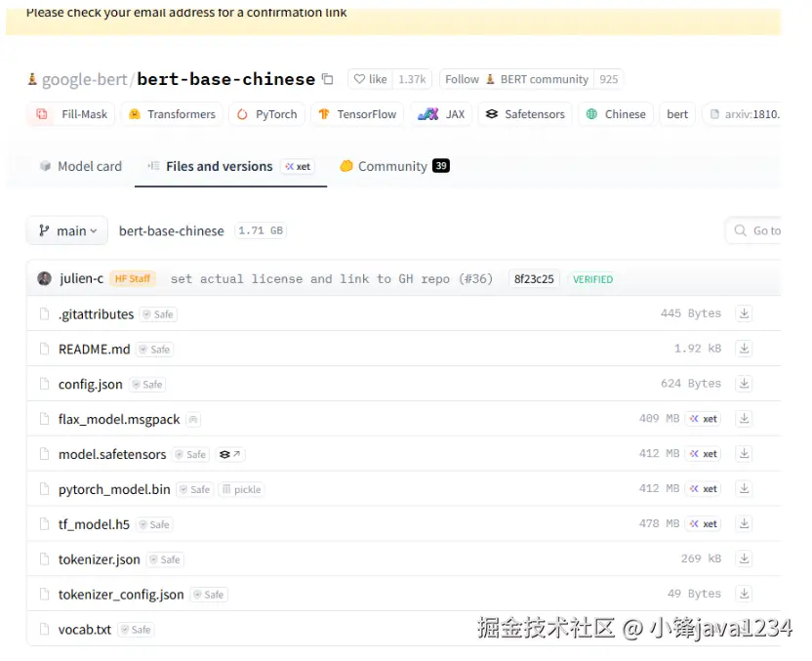This screenshot has width=812, height=661.
Task: Open safetensors viewer icon for model.safetensors
Action: click(x=230, y=454)
